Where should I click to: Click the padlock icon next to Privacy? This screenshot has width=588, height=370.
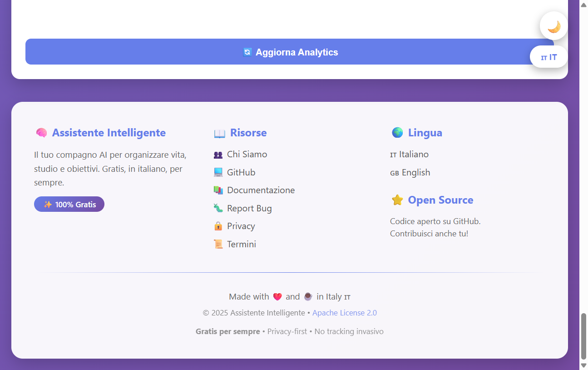pos(218,226)
